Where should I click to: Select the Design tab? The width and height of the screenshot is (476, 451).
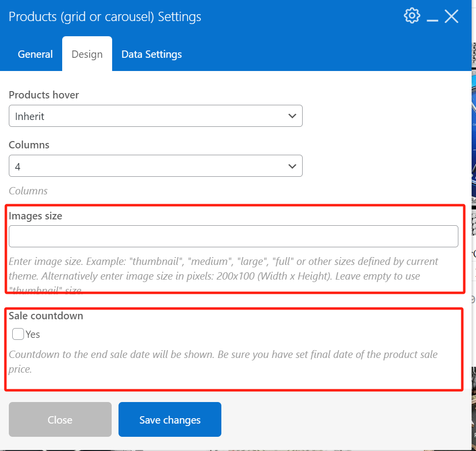click(87, 54)
